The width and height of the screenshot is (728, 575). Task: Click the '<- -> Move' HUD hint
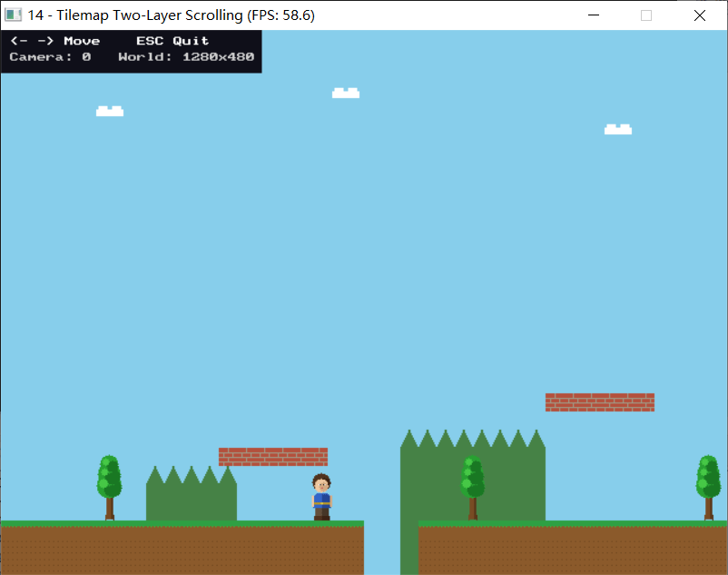(54, 41)
